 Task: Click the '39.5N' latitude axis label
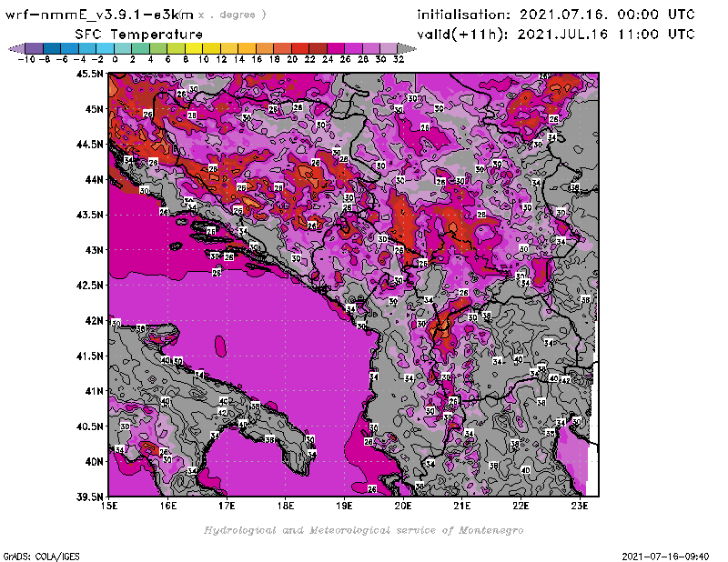[x=90, y=497]
